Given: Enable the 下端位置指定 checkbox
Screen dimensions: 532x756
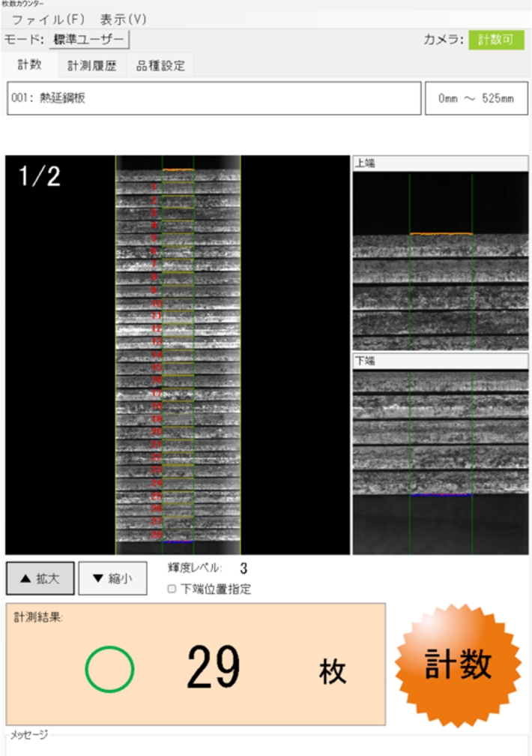Looking at the screenshot, I should pos(172,589).
